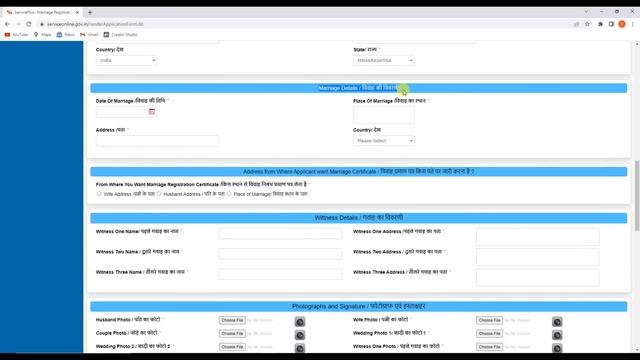Choose File for Husband Photo
This screenshot has width=640, height=360.
point(232,320)
